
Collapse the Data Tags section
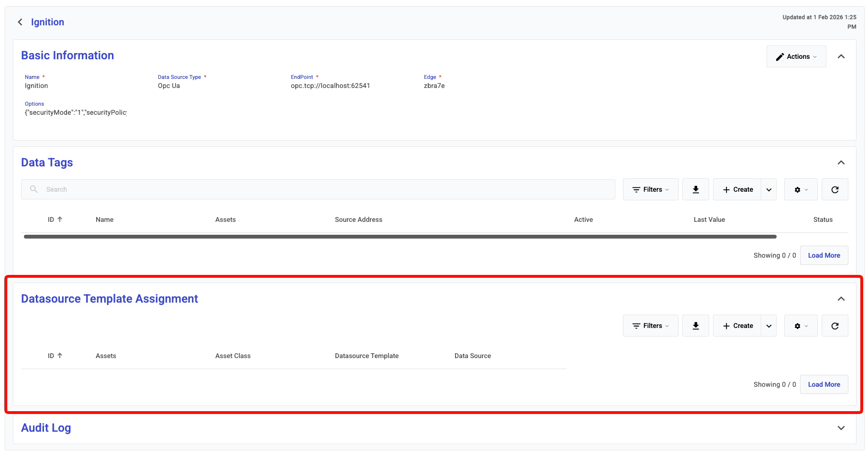841,163
